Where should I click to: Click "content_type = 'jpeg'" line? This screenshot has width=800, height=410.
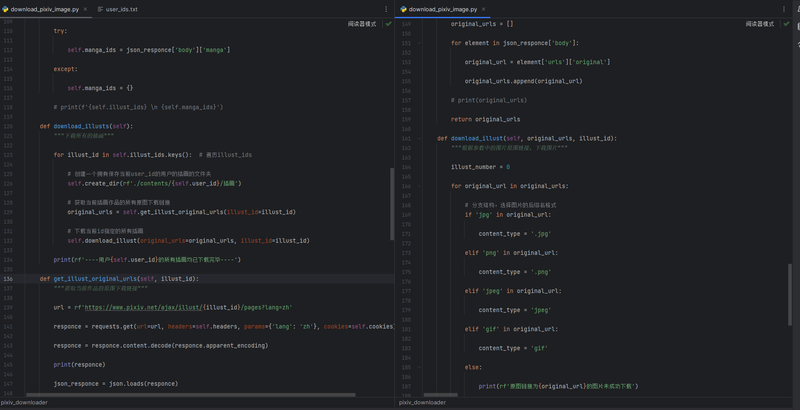click(x=515, y=310)
